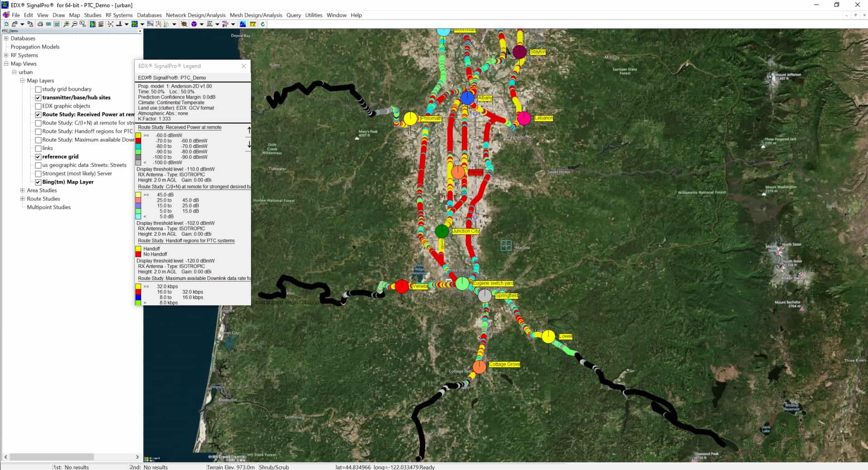This screenshot has height=470, width=868.
Task: Click the New document icon on the toolbar
Action: 6,24
